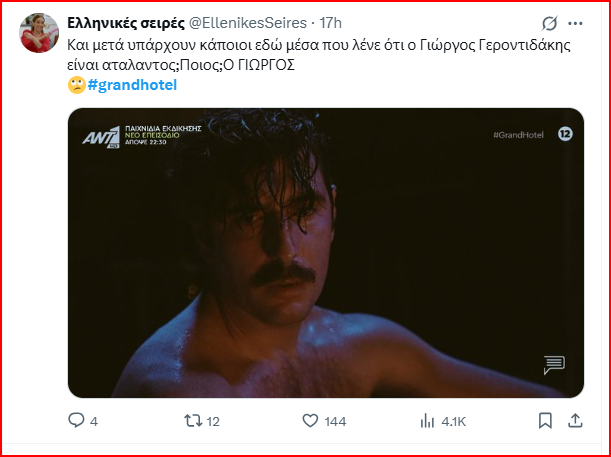The image size is (611, 457).
Task: Click the 12 reposts count
Action: (x=214, y=422)
